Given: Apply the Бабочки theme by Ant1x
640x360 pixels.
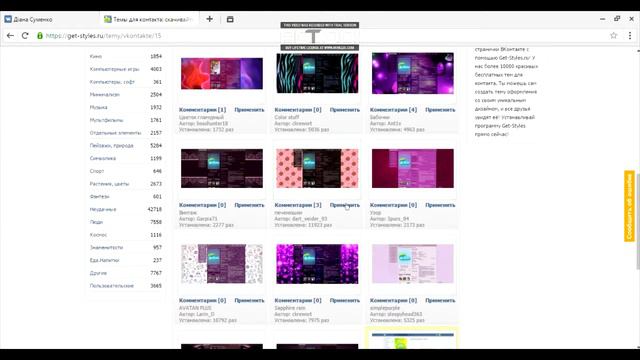Looking at the screenshot, I should point(440,110).
